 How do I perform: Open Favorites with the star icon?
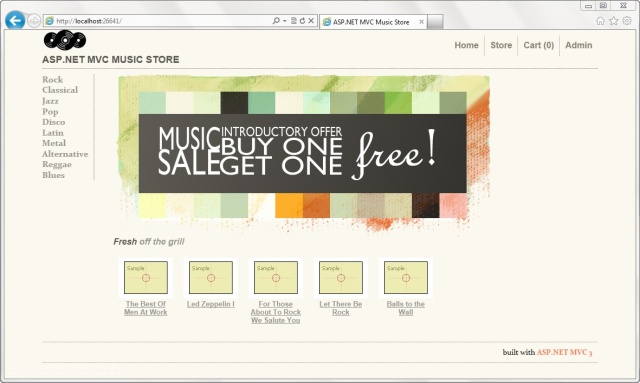point(613,20)
